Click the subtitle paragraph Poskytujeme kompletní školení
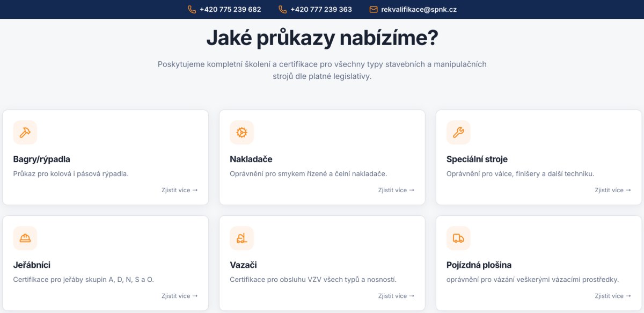This screenshot has height=313, width=644. tap(322, 70)
